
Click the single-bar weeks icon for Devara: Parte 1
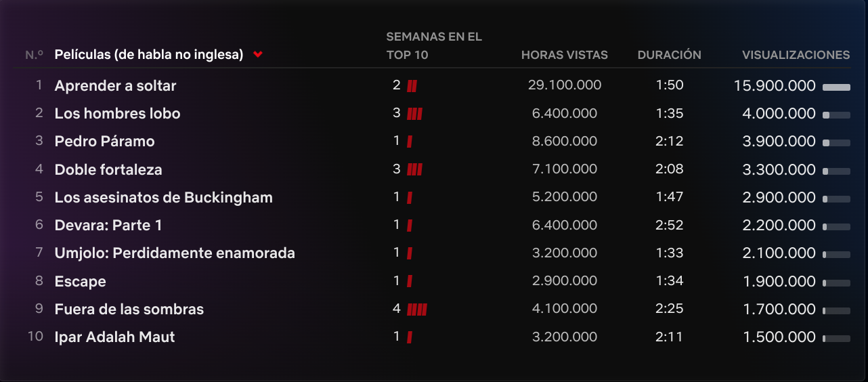click(410, 226)
